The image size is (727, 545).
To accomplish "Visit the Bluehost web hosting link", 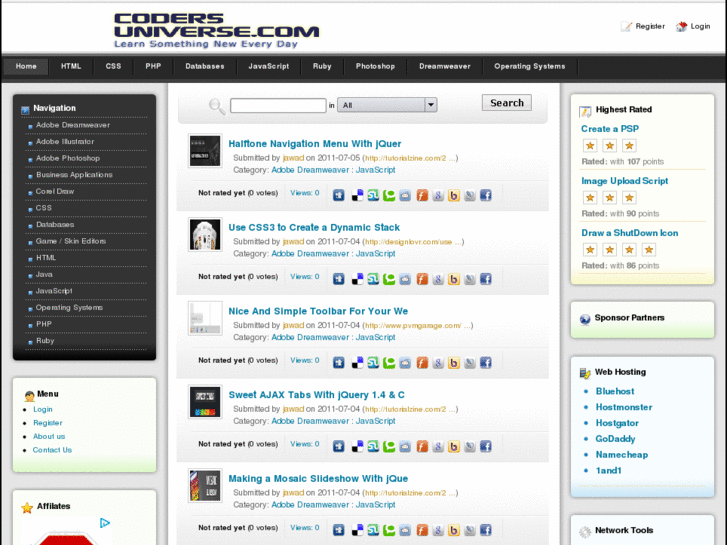I will point(615,391).
